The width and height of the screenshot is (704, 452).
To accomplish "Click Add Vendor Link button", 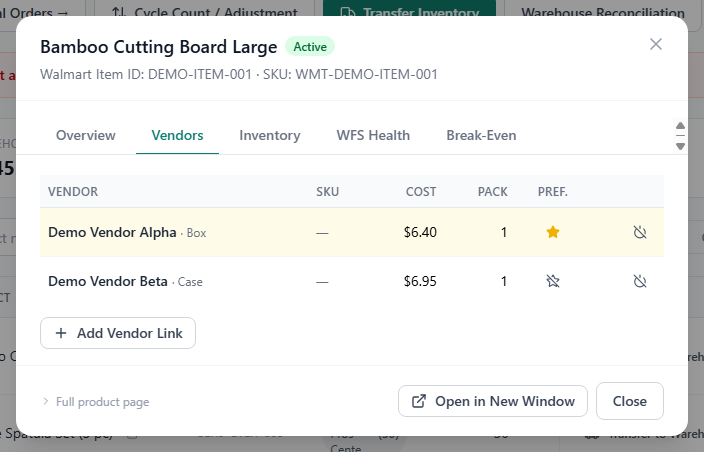I will click(x=118, y=333).
